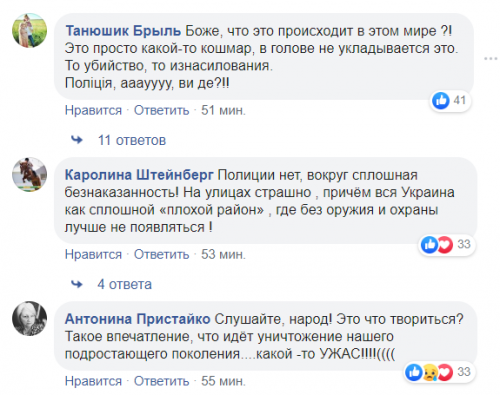Reply to Каролина Штейнберг using Ответить

(x=161, y=254)
